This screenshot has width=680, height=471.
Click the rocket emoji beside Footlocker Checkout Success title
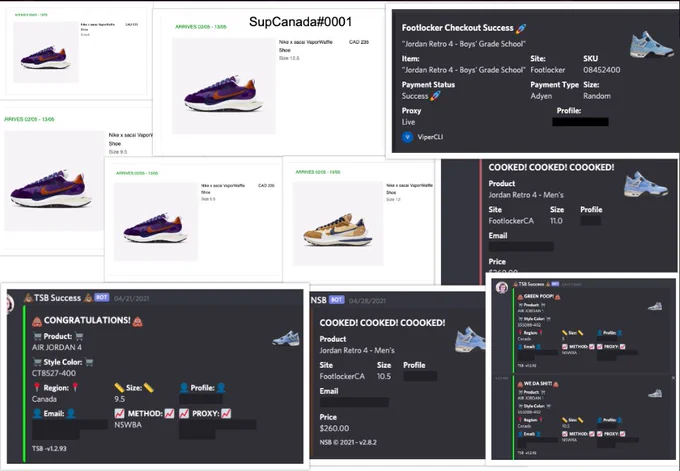tap(521, 29)
